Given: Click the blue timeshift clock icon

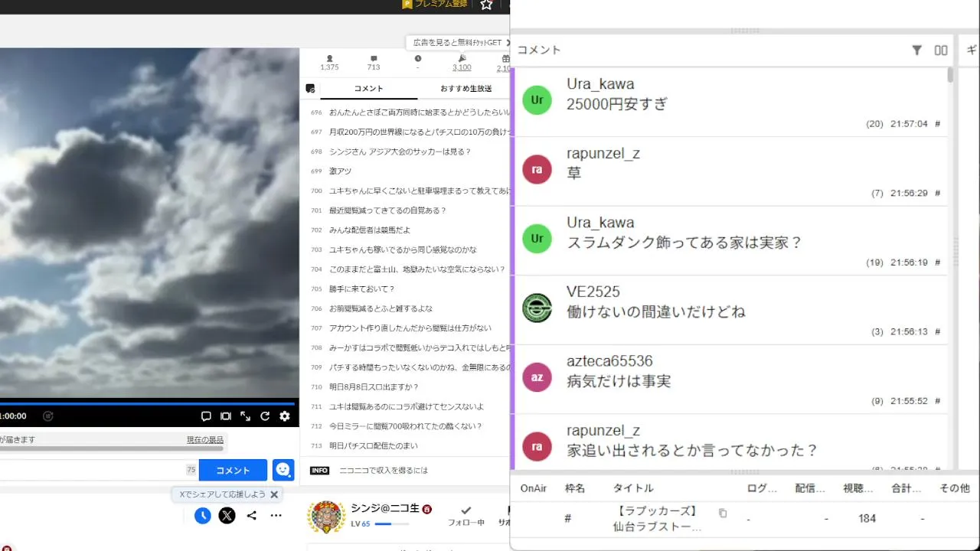Looking at the screenshot, I should (202, 516).
